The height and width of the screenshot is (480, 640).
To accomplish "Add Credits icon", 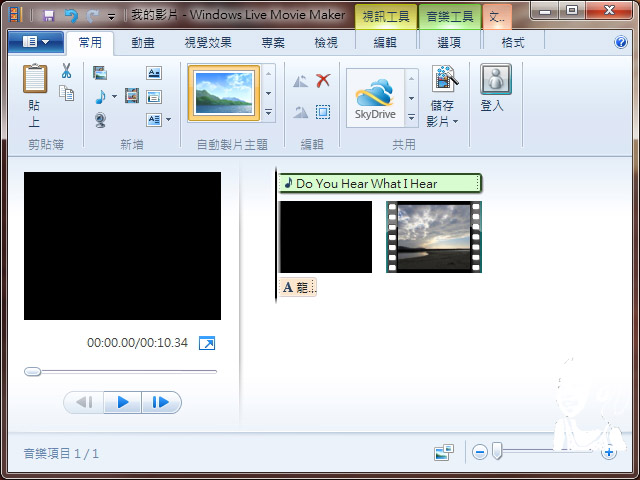I will [154, 120].
